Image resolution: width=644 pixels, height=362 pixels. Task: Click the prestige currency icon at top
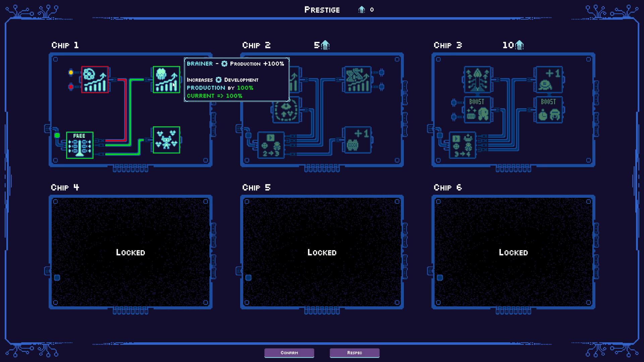click(x=362, y=10)
